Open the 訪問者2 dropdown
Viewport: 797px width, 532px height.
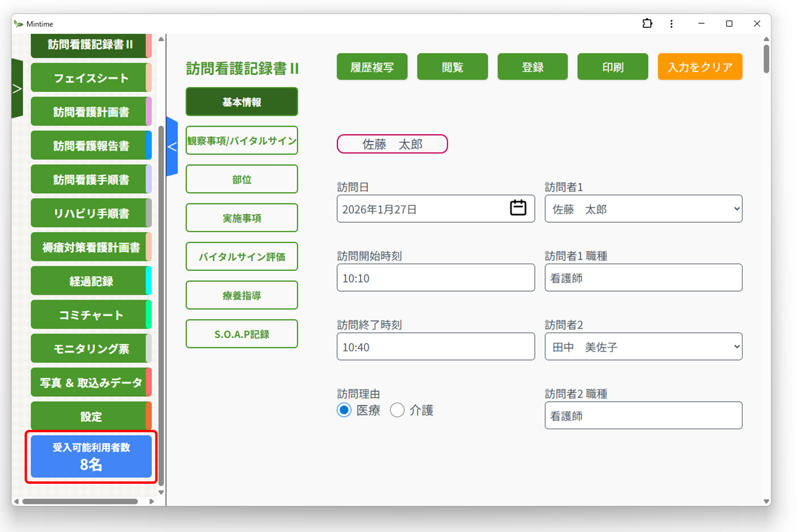[x=643, y=346]
